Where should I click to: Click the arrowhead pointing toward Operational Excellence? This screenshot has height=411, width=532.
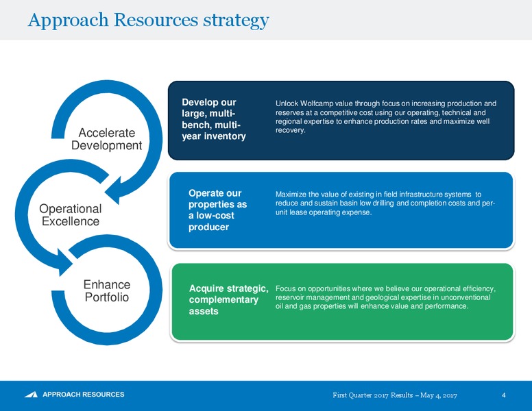click(113, 190)
